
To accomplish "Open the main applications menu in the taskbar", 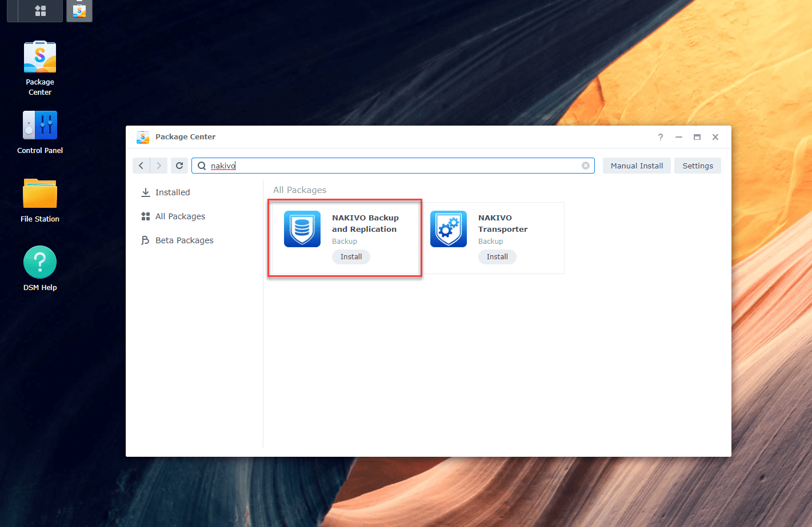I will (x=34, y=10).
